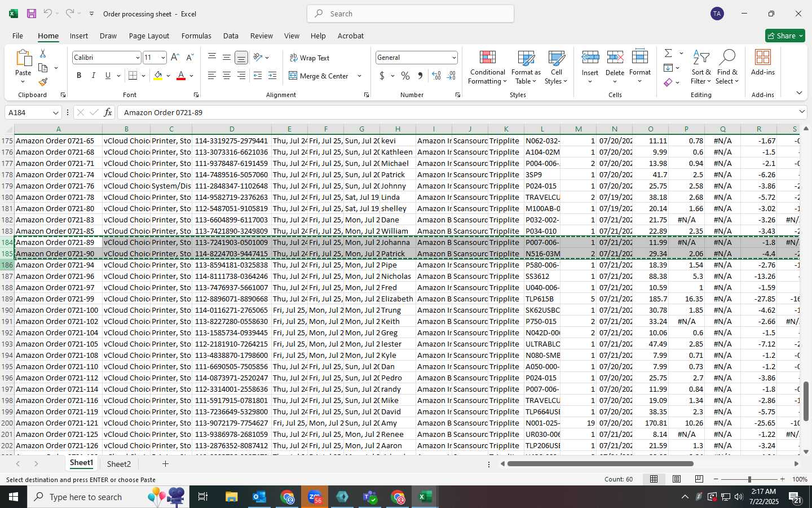This screenshot has width=812, height=508.
Task: Open Cell Styles dropdown
Action: (x=556, y=67)
